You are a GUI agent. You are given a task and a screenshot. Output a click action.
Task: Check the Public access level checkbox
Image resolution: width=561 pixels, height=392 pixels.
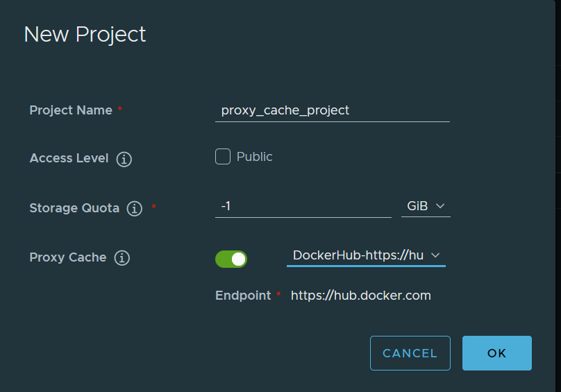(223, 157)
